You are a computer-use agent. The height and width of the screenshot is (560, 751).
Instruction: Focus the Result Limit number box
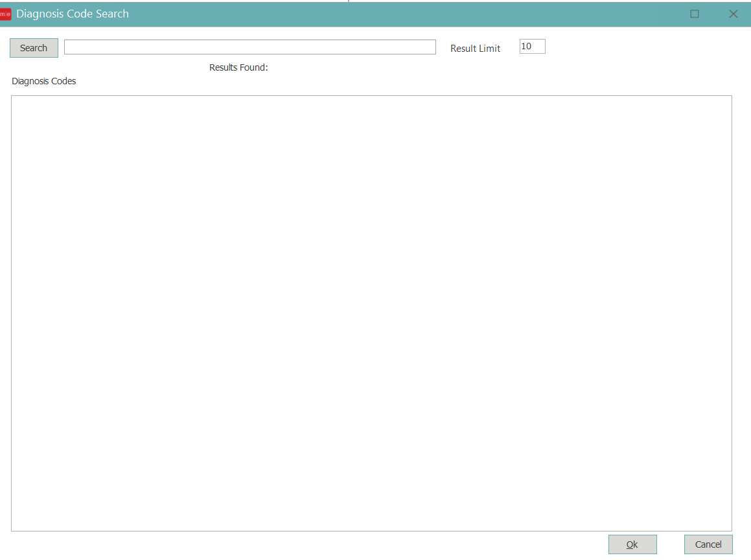click(532, 47)
